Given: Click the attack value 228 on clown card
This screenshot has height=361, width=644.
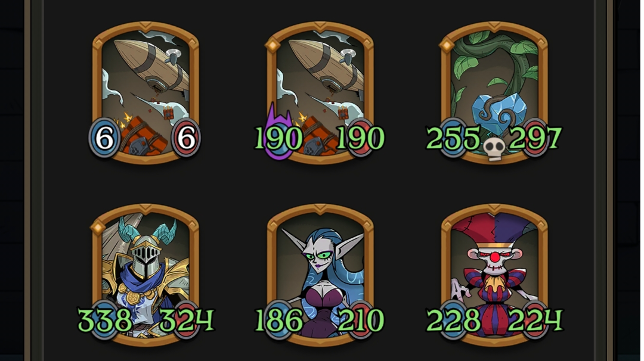Looking at the screenshot, I should pos(453,320).
